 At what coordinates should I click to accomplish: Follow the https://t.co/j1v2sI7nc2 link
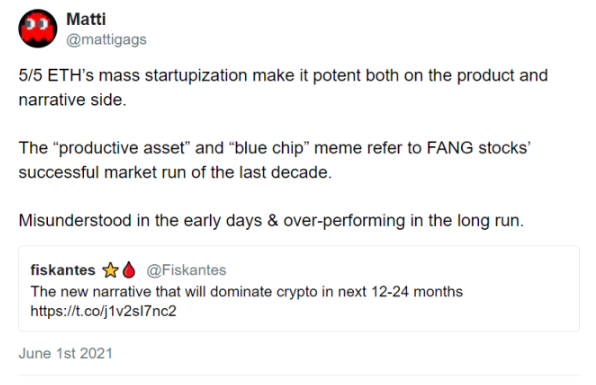click(x=103, y=311)
